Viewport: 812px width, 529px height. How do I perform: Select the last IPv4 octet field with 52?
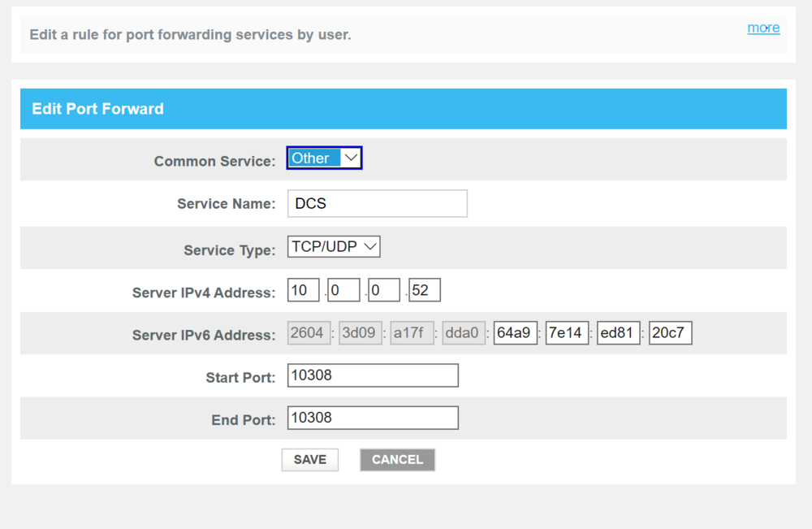425,290
